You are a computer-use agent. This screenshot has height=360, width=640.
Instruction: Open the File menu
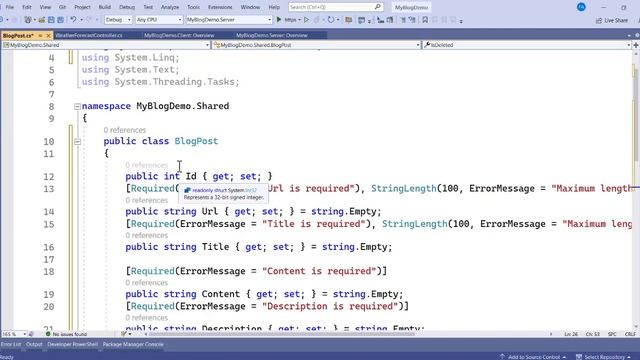click(10, 7)
